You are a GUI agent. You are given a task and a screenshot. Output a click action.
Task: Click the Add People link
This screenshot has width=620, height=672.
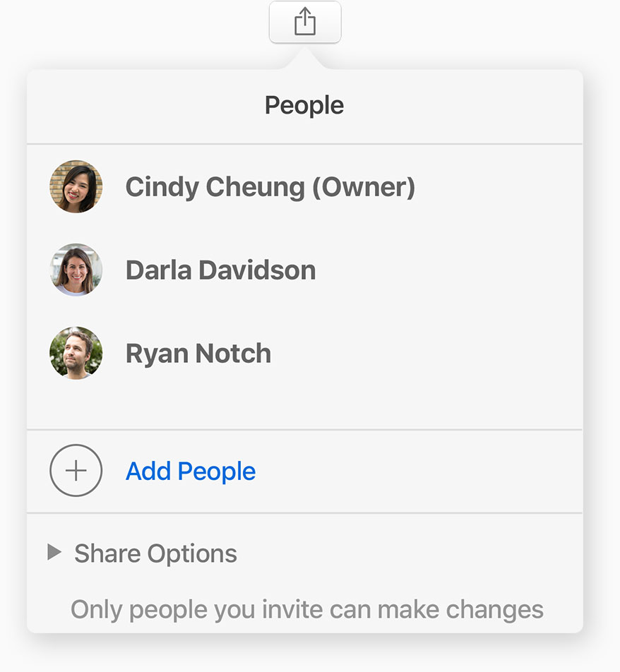coord(191,471)
